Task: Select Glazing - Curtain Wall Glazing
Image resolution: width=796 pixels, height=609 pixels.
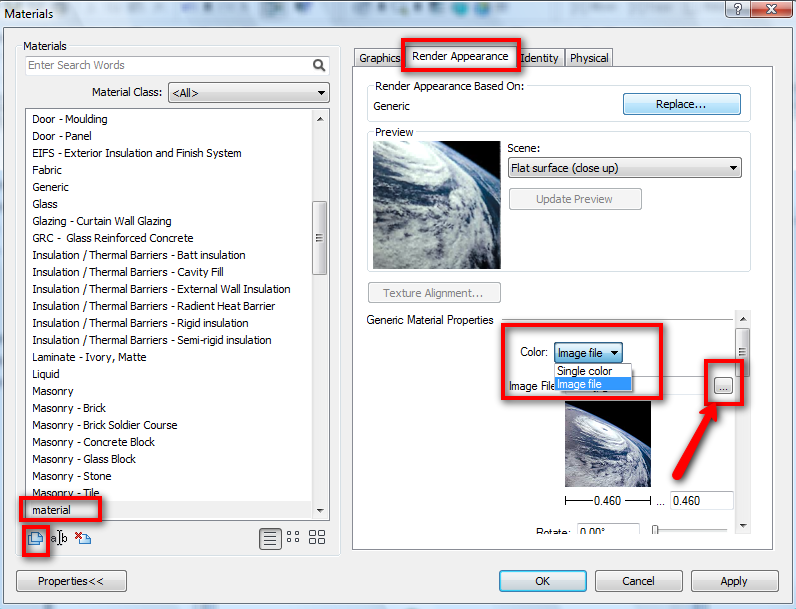Action: [x=102, y=221]
